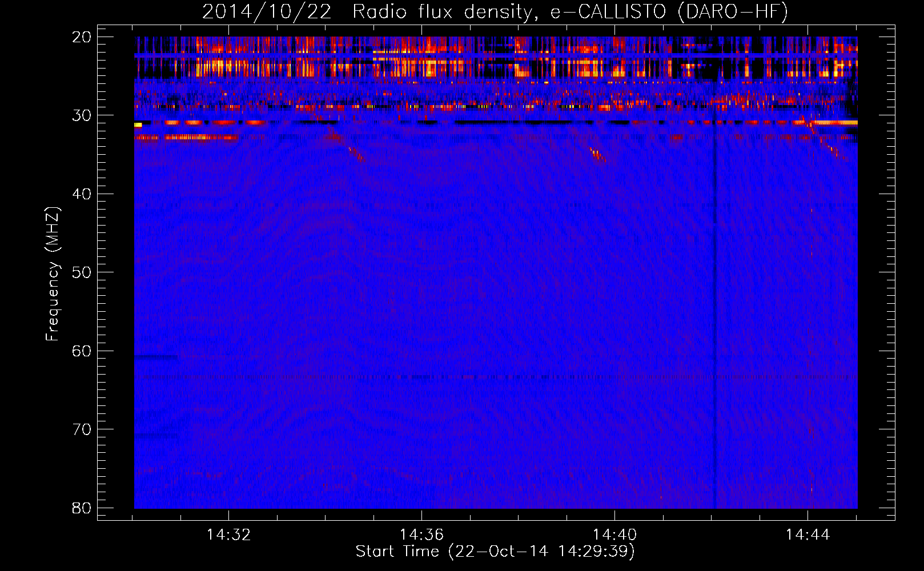The width and height of the screenshot is (924, 571).
Task: Click the 'Start Time (22-Oct-14 14:29:39)' label
Action: (x=495, y=552)
